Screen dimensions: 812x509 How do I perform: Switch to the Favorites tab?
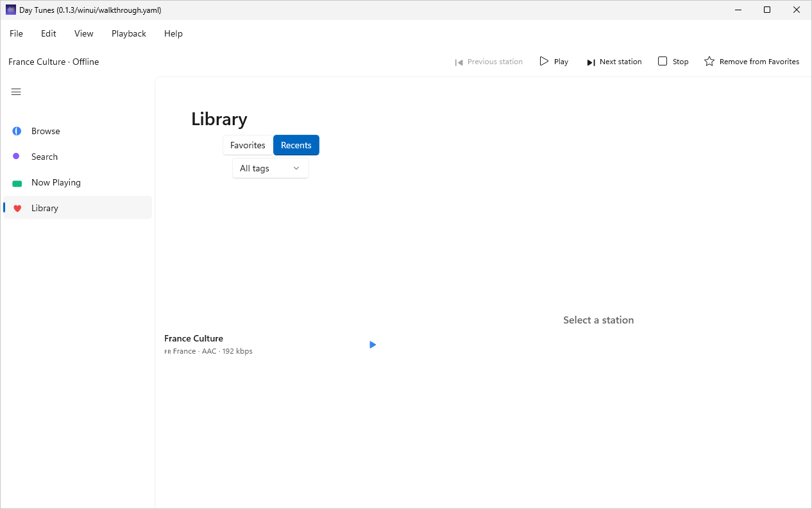248,145
